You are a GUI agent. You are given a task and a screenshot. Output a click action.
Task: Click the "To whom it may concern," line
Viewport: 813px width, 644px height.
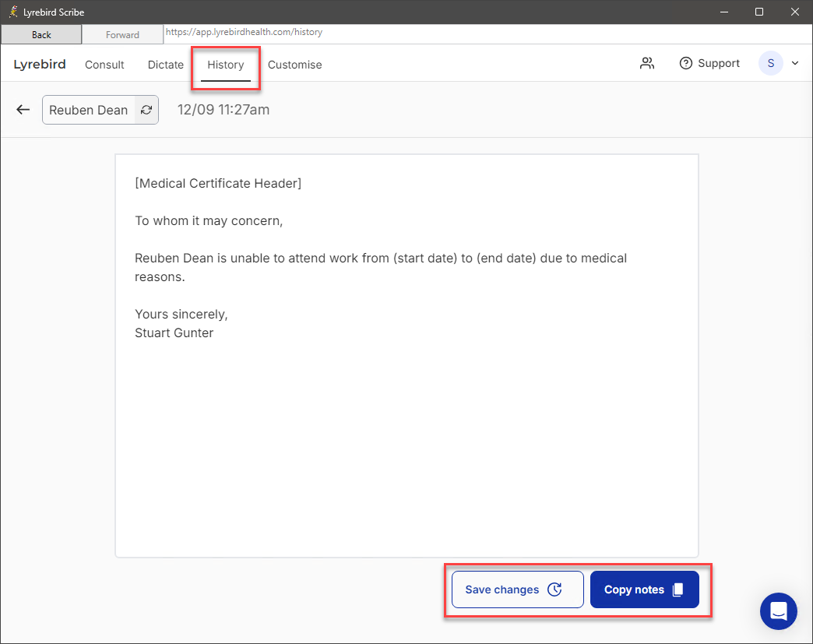point(209,221)
